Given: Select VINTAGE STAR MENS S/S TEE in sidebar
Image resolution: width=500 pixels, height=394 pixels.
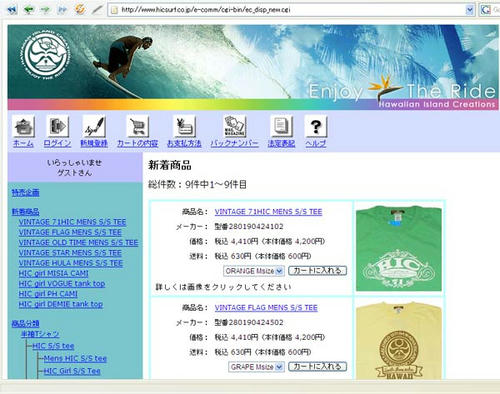Looking at the screenshot, I should pyautogui.click(x=70, y=253).
